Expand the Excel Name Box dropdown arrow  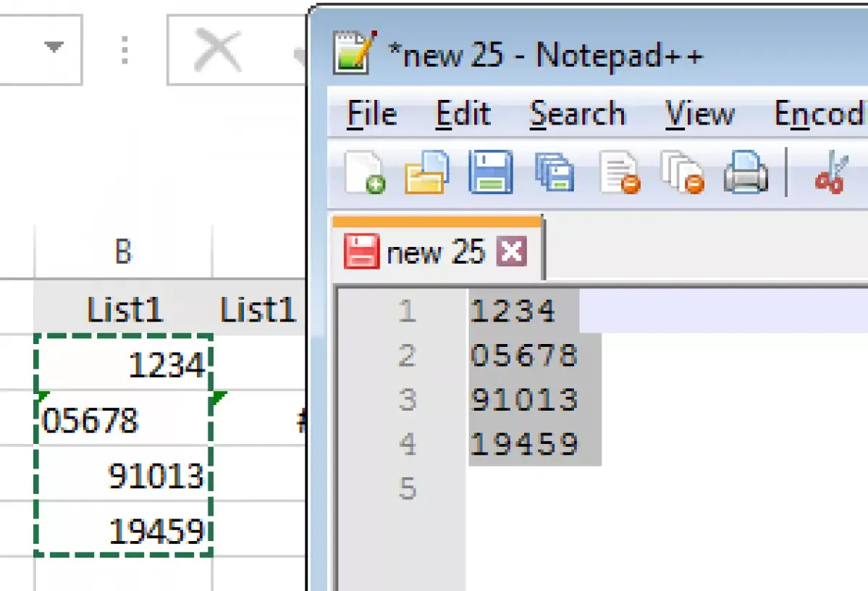tap(54, 47)
